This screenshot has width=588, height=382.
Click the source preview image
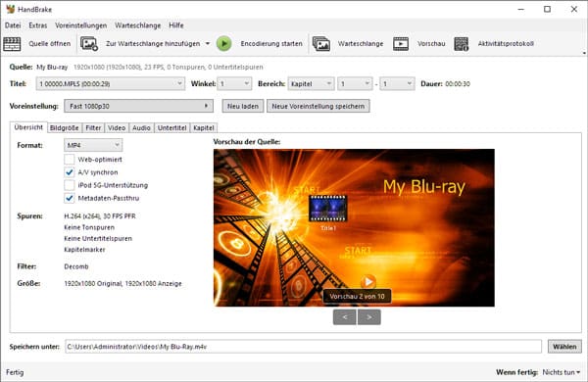pyautogui.click(x=354, y=227)
